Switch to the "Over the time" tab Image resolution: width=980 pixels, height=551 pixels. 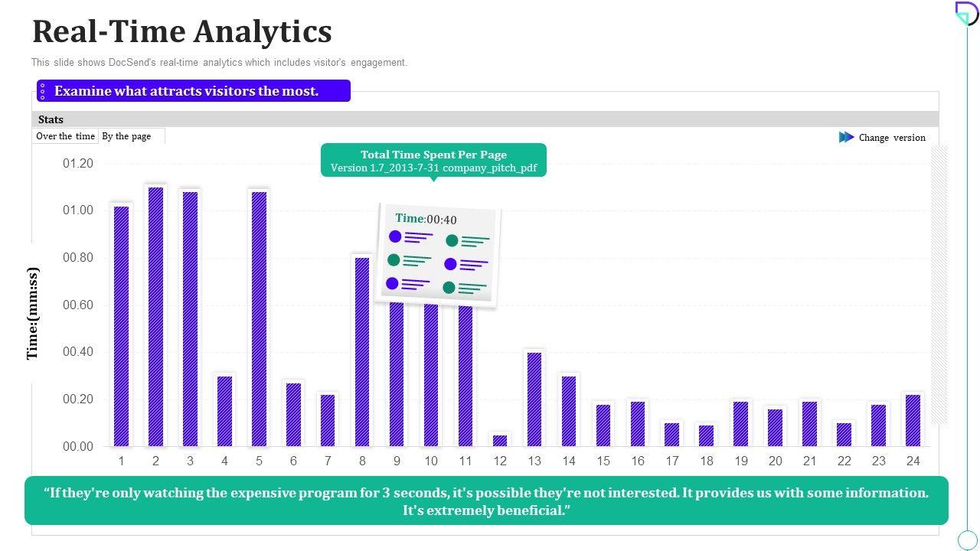pos(66,136)
